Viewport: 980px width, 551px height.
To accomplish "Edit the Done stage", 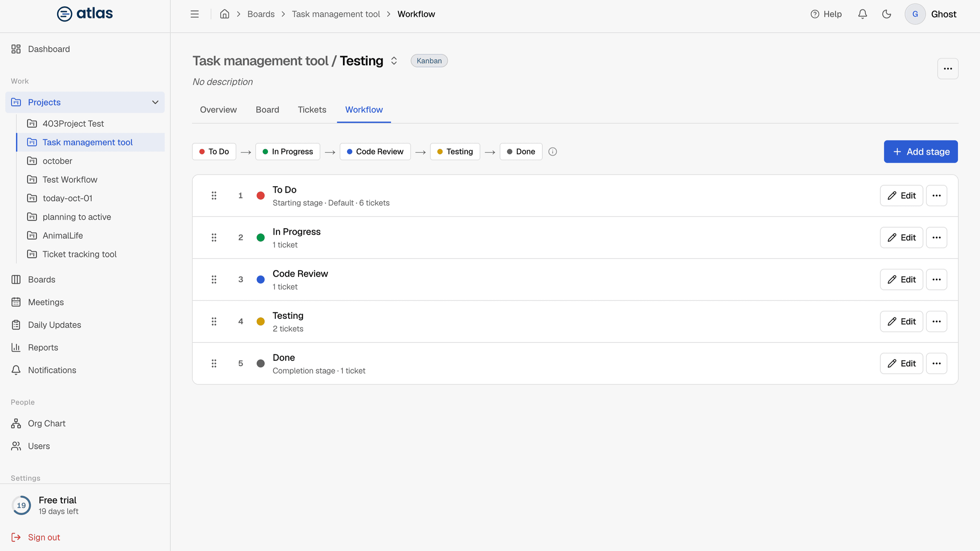I will pos(901,364).
